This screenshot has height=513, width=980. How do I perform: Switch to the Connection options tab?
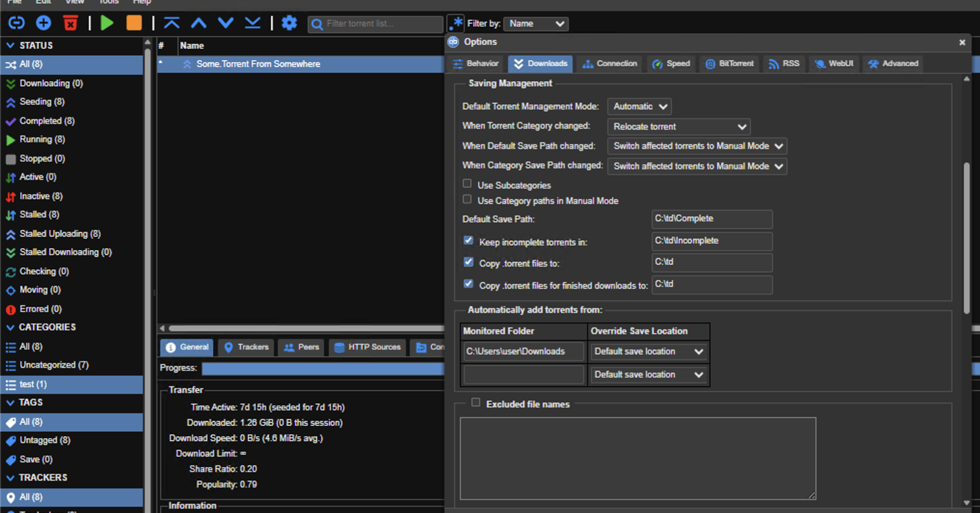pos(610,64)
